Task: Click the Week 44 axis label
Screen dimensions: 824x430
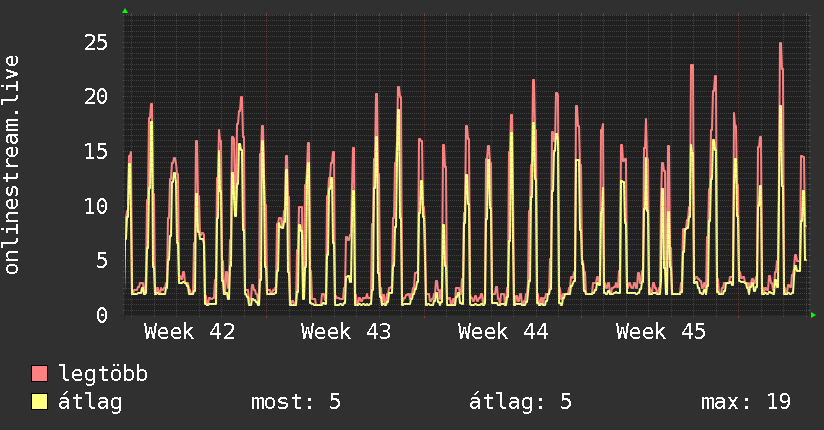Action: [503, 332]
